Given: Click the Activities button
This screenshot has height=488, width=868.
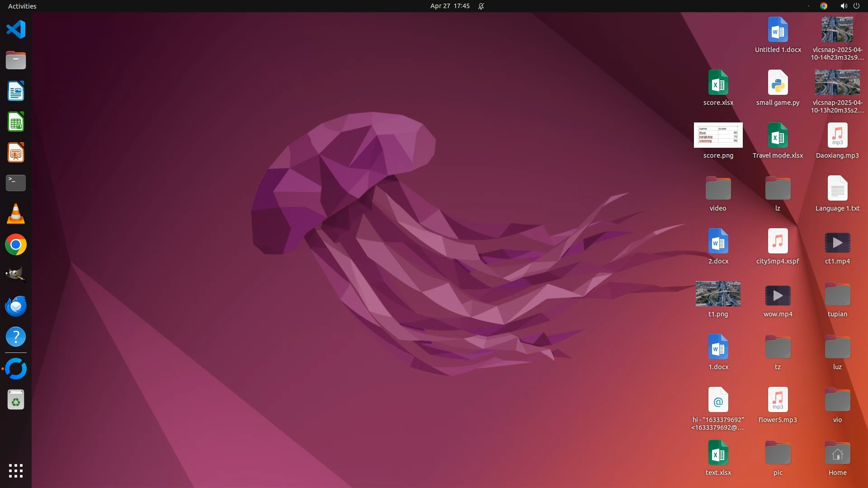Looking at the screenshot, I should coord(22,6).
